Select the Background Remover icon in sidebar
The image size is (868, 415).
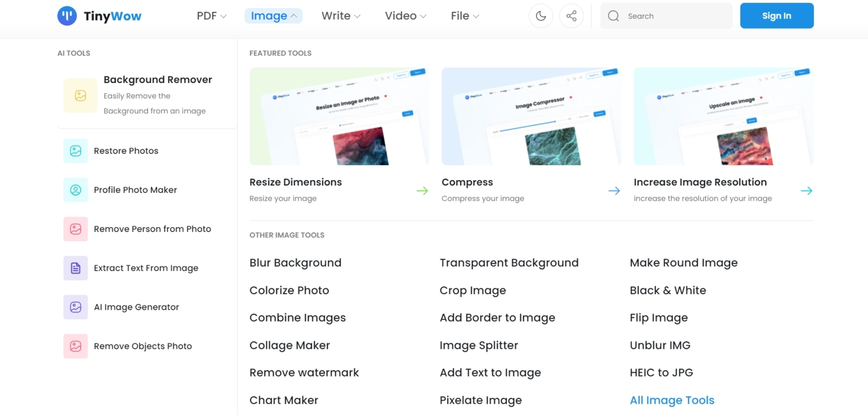click(80, 95)
